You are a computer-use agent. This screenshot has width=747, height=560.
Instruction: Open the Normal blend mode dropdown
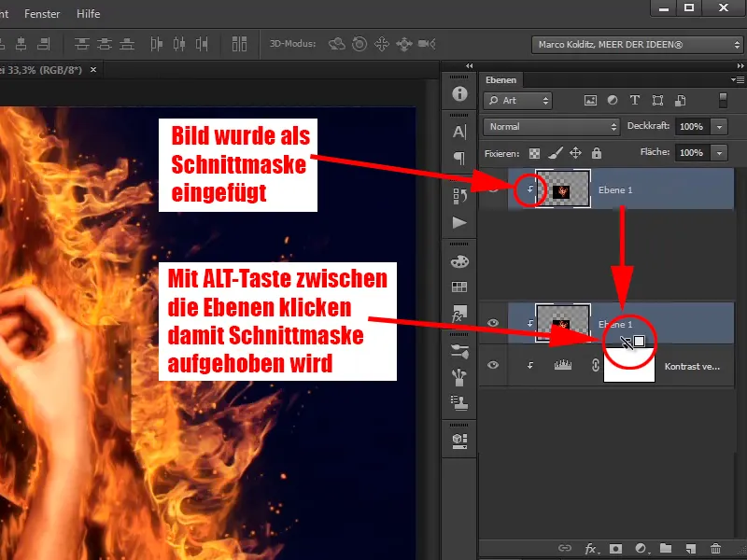[552, 127]
